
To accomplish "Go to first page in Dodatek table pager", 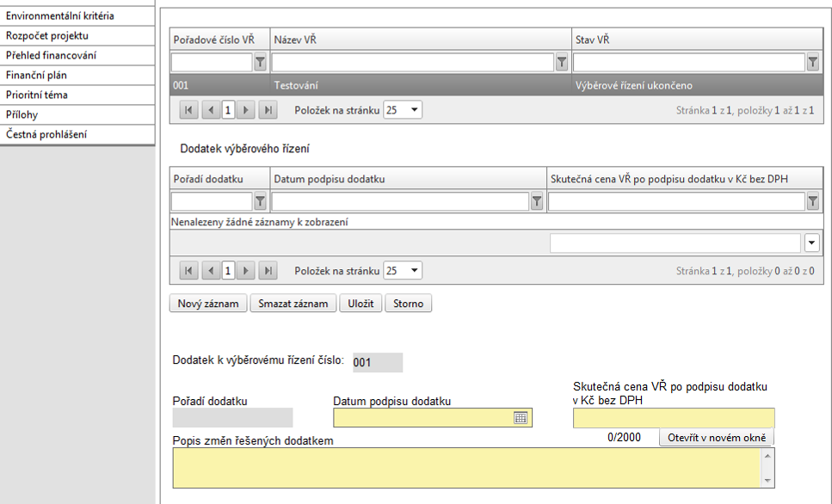I will tap(188, 271).
